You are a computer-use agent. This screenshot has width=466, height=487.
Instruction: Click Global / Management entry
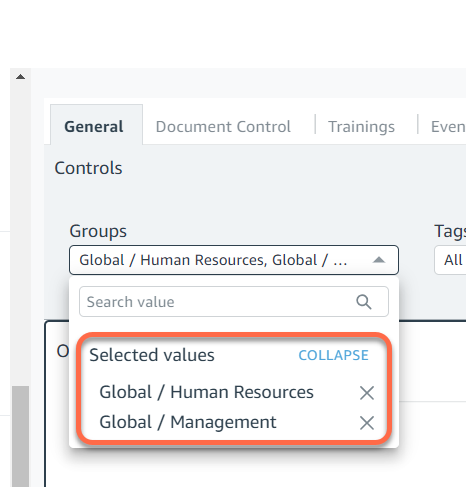(x=188, y=422)
